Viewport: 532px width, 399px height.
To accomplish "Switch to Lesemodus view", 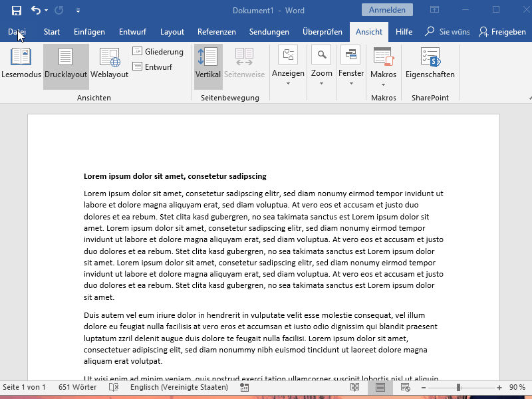I will point(21,63).
